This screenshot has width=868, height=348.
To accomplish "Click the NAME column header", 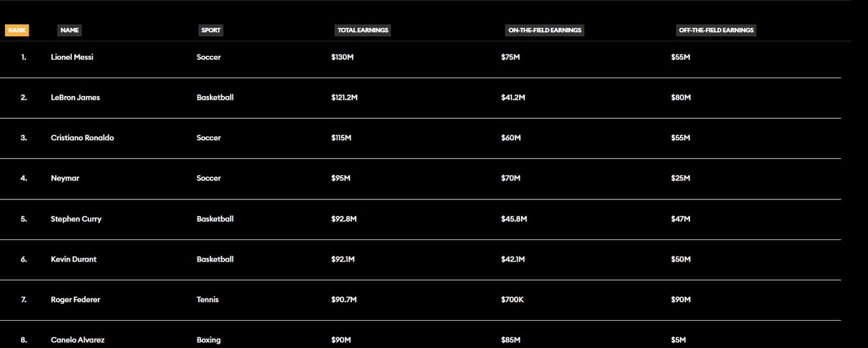I will click(x=70, y=30).
